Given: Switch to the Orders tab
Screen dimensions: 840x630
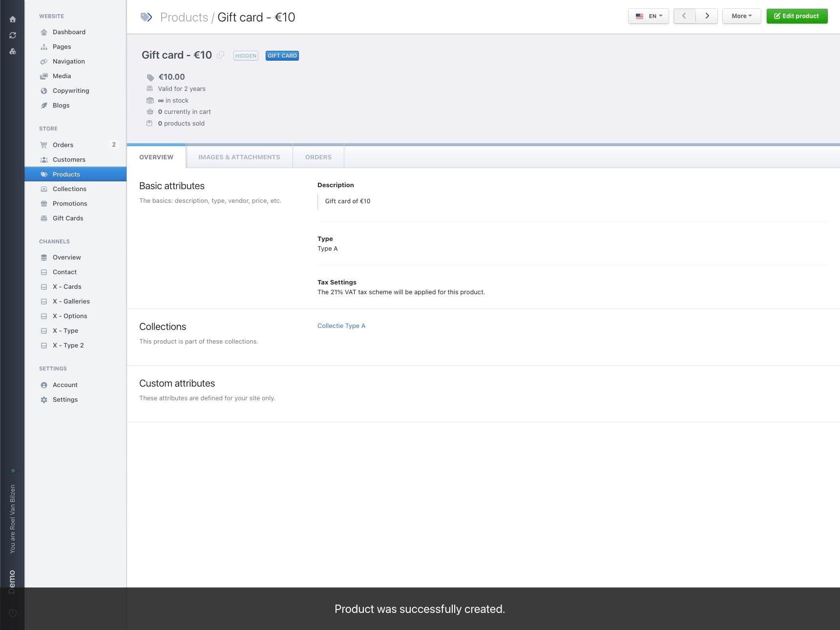Looking at the screenshot, I should tap(318, 157).
